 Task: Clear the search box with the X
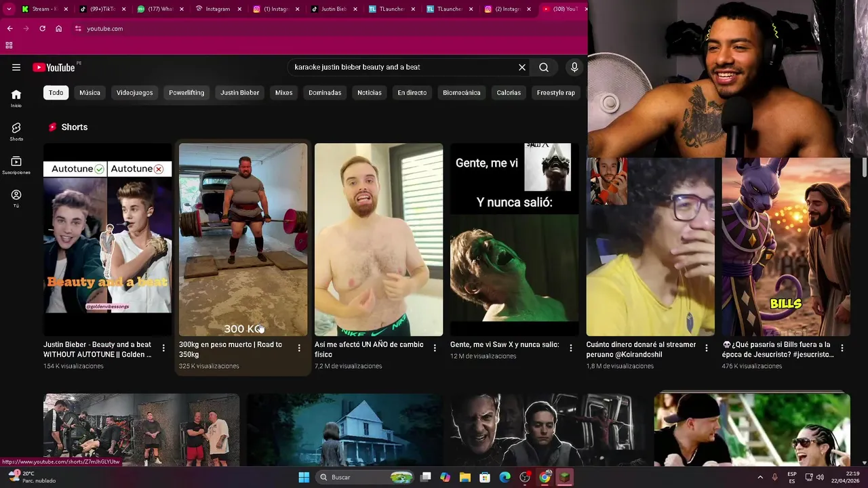522,67
